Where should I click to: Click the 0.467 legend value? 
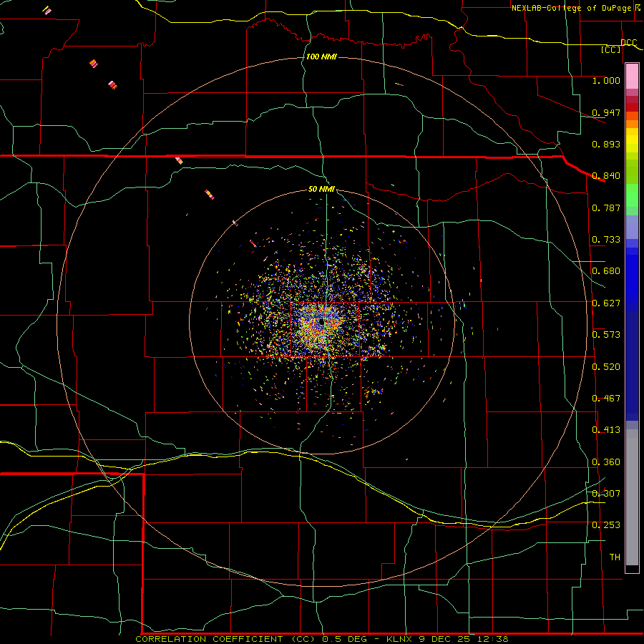click(x=606, y=399)
